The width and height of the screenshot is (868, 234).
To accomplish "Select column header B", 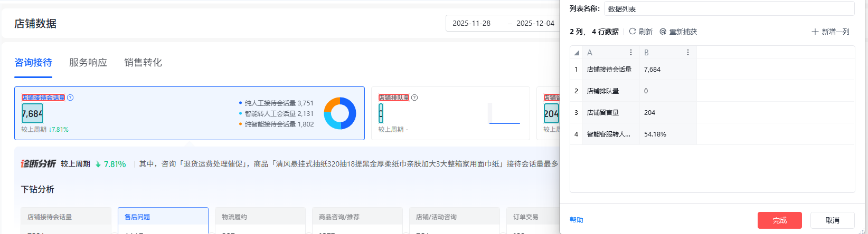I will point(668,52).
